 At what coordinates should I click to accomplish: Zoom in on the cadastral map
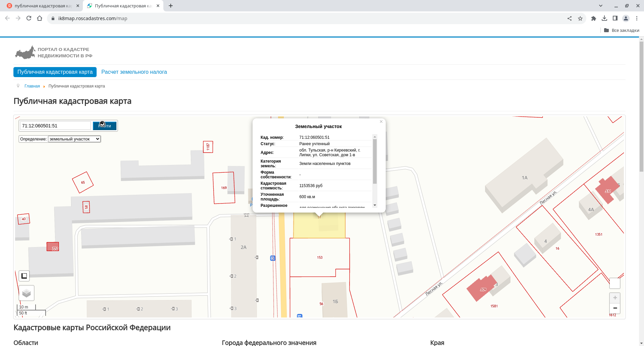coord(615,298)
